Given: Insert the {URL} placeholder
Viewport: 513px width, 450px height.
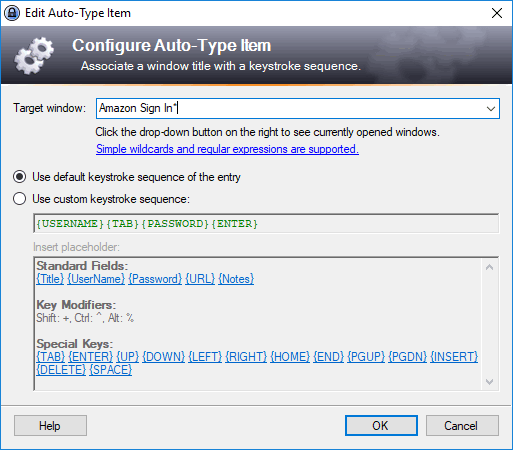Looking at the screenshot, I should (200, 279).
